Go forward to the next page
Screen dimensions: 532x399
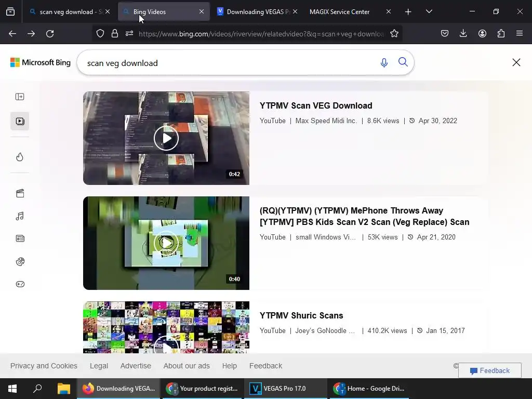(31, 34)
